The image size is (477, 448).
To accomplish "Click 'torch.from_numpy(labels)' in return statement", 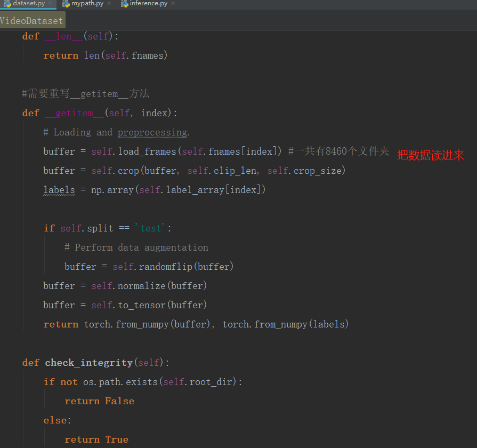I will tap(285, 324).
